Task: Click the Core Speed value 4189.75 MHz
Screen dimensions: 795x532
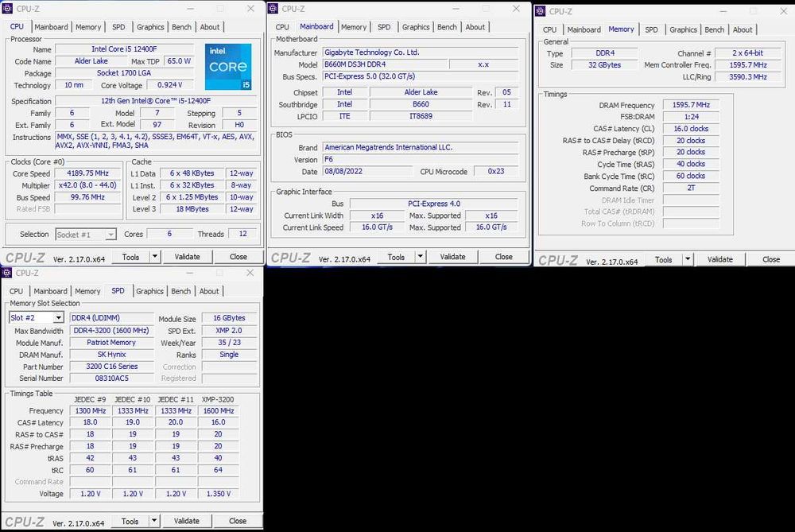Action: click(88, 173)
